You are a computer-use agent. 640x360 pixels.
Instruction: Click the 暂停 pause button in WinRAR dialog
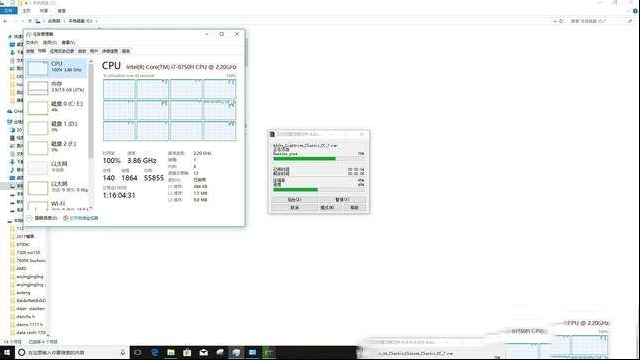(342, 200)
